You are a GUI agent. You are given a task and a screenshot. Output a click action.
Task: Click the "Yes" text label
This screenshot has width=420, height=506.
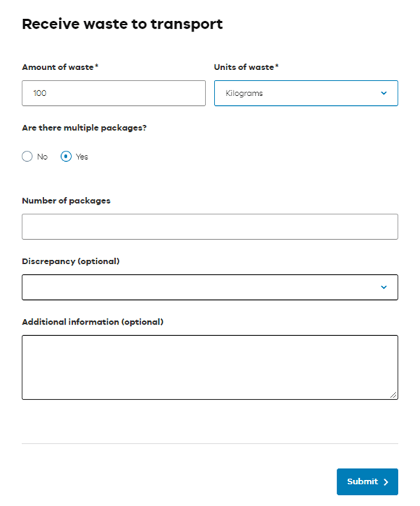click(81, 157)
